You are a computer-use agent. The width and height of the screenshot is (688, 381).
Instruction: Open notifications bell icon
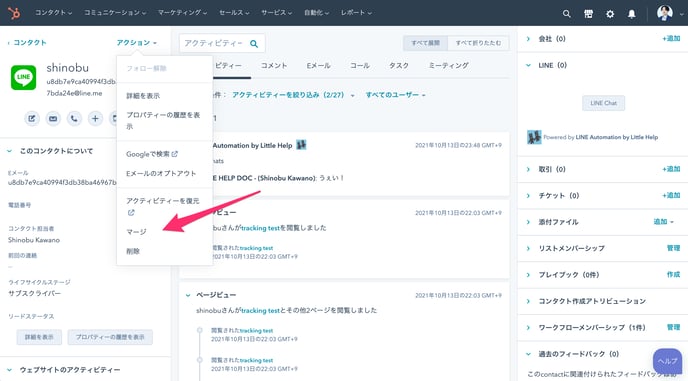click(x=631, y=14)
